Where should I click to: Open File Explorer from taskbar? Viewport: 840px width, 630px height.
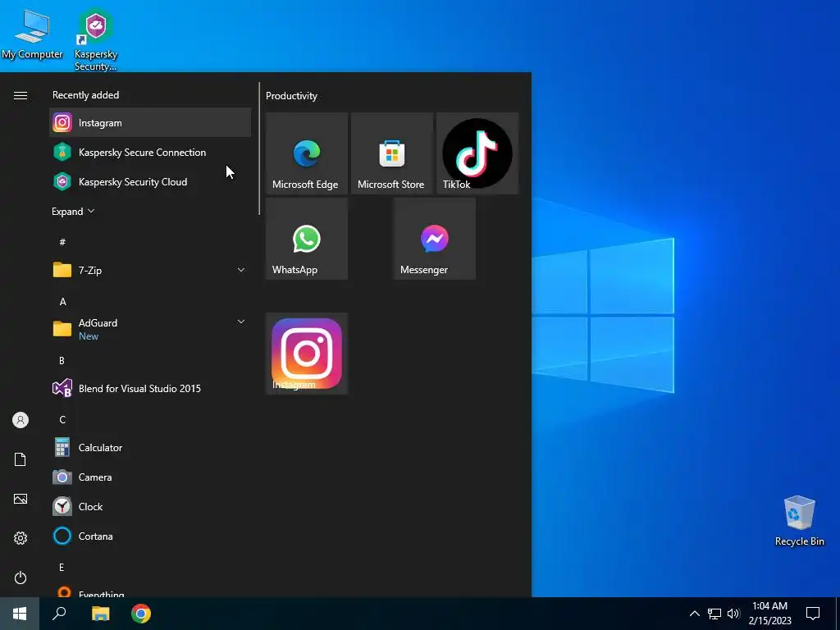pyautogui.click(x=100, y=614)
